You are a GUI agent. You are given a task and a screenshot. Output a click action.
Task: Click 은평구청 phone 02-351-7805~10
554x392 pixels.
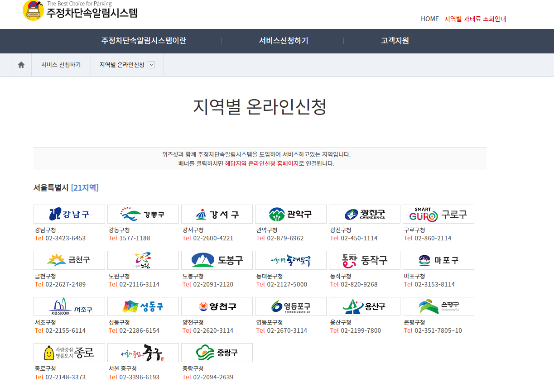438,330
